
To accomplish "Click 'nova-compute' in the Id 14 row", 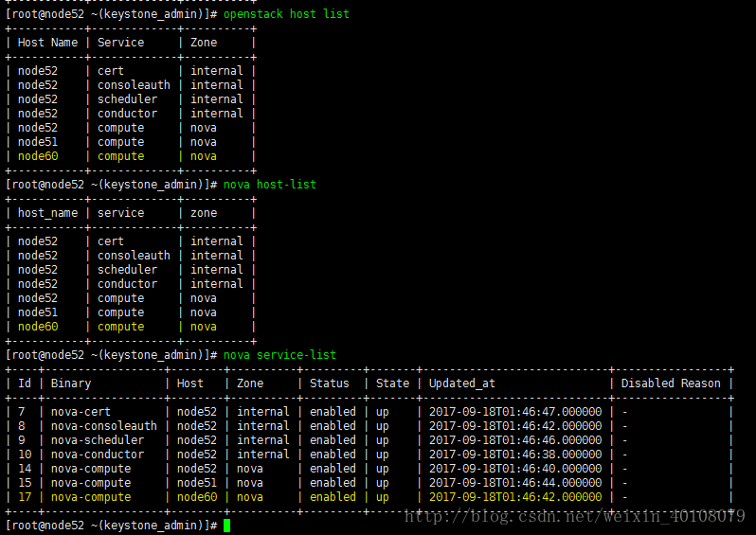I will pyautogui.click(x=91, y=469).
